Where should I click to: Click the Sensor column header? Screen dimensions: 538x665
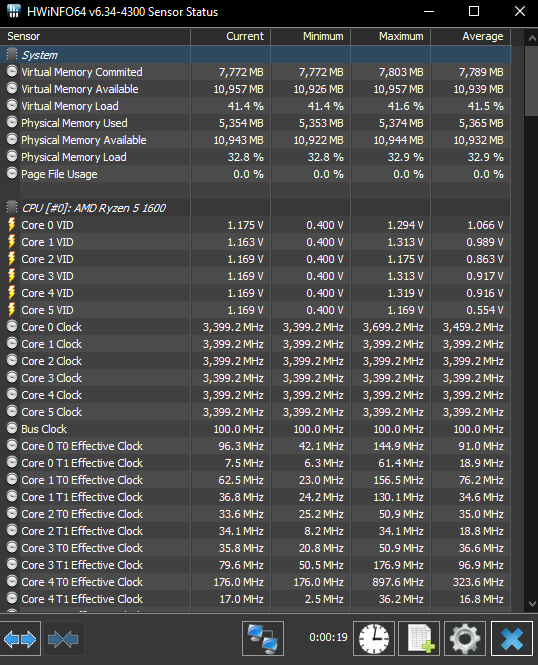click(x=95, y=36)
